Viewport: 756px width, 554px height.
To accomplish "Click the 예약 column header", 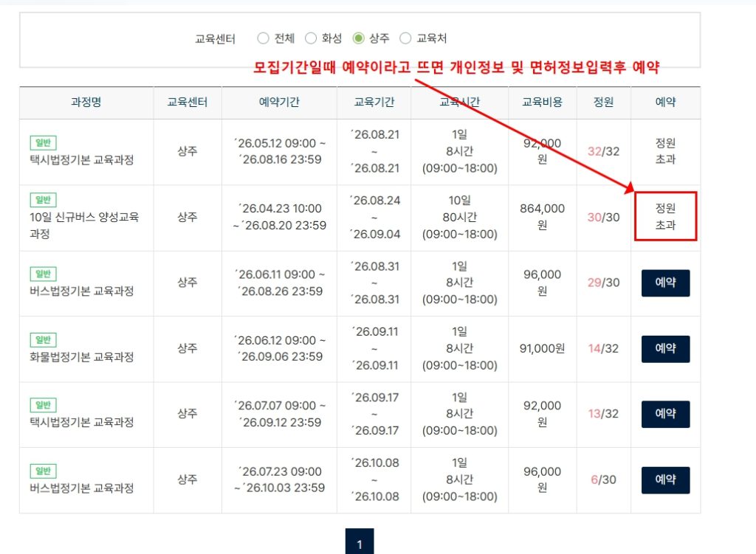I will pyautogui.click(x=665, y=102).
